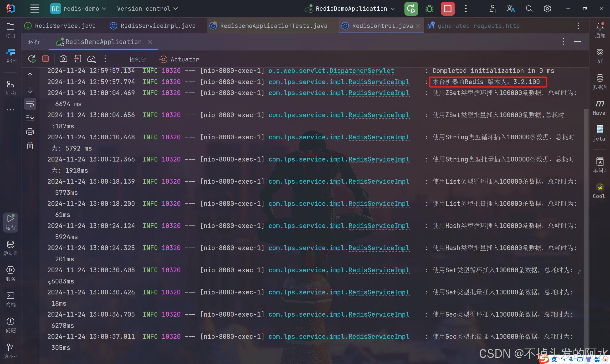Open the Maven tool window
Image resolution: width=610 pixels, height=364 pixels.
(600, 108)
